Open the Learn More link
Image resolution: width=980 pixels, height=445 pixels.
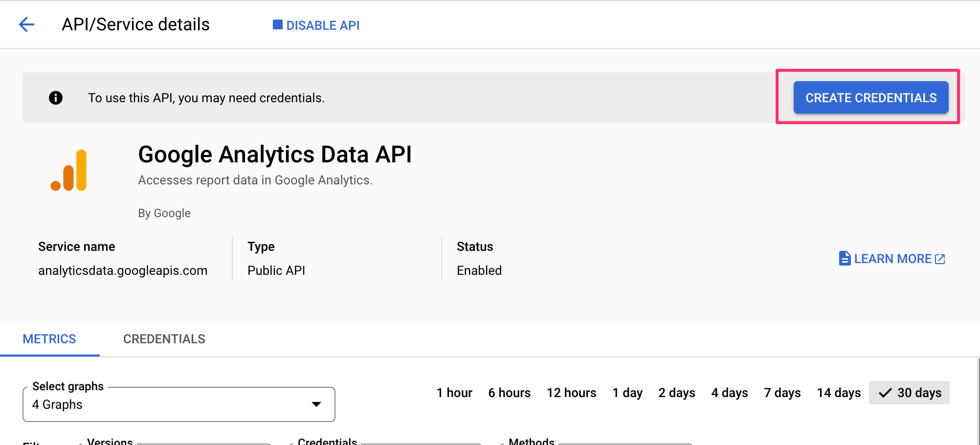click(x=892, y=259)
